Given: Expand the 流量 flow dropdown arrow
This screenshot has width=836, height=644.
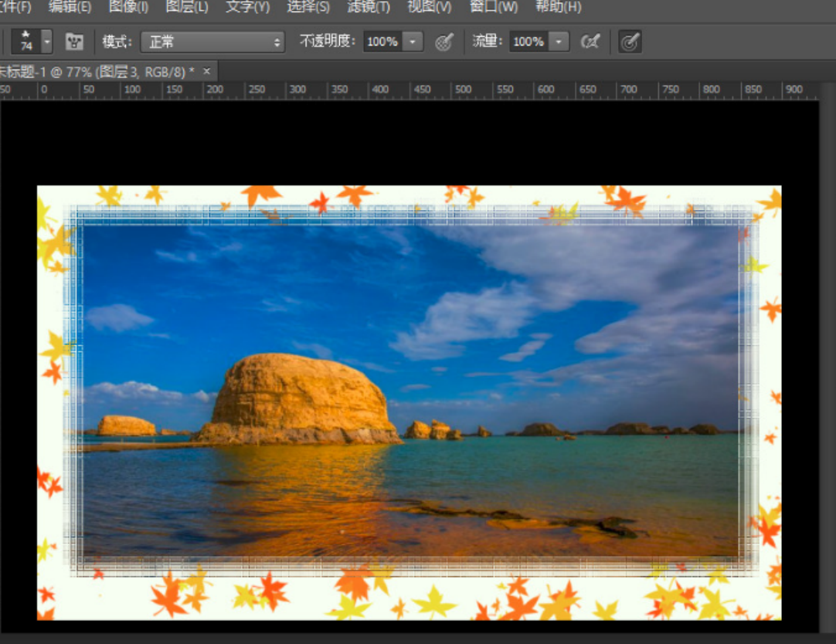Looking at the screenshot, I should [x=559, y=42].
